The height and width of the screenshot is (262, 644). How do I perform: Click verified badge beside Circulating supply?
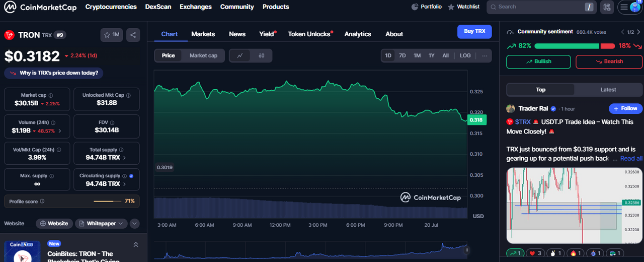click(131, 176)
